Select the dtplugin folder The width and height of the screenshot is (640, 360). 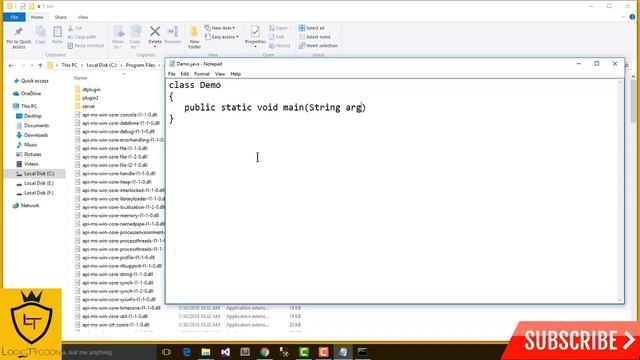(91, 89)
